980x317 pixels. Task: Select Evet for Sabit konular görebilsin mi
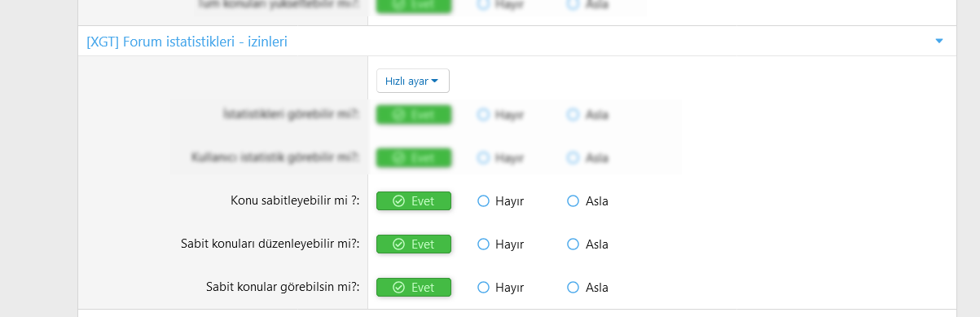[413, 287]
